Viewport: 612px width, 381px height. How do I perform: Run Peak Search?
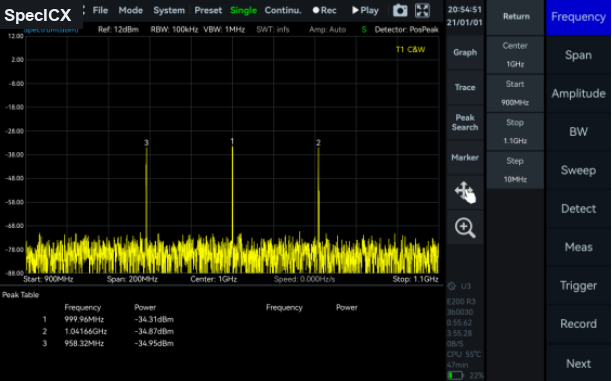click(465, 123)
